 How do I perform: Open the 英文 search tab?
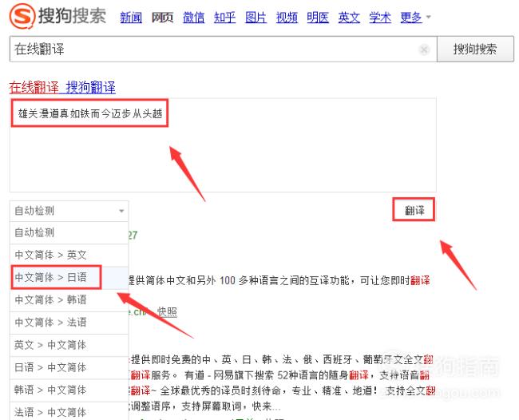(349, 18)
